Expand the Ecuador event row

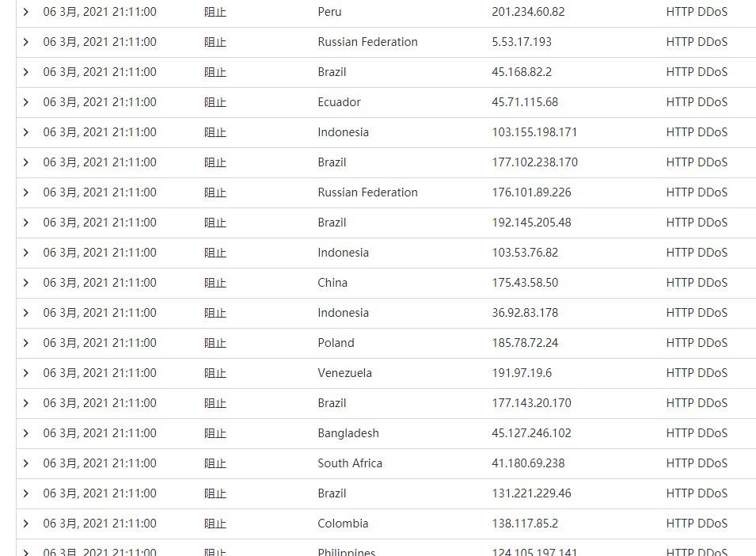coord(25,102)
